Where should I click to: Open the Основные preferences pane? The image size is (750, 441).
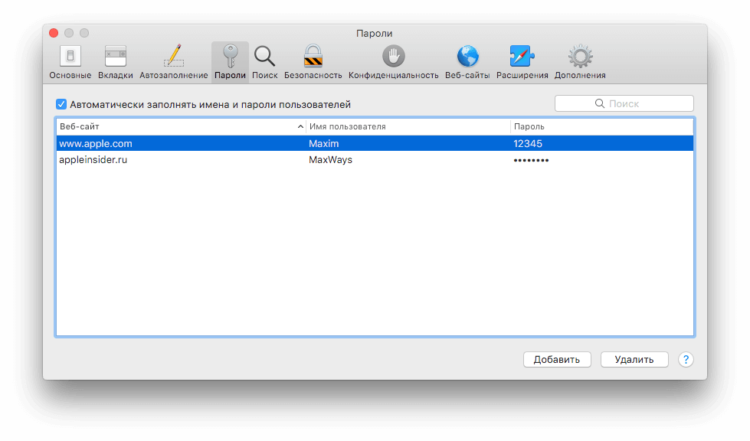(70, 62)
